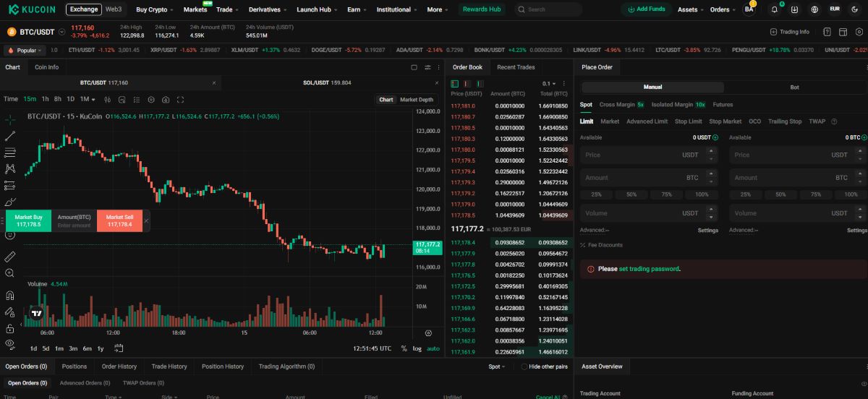Click the Market Buy button
868x399 pixels.
coord(28,220)
